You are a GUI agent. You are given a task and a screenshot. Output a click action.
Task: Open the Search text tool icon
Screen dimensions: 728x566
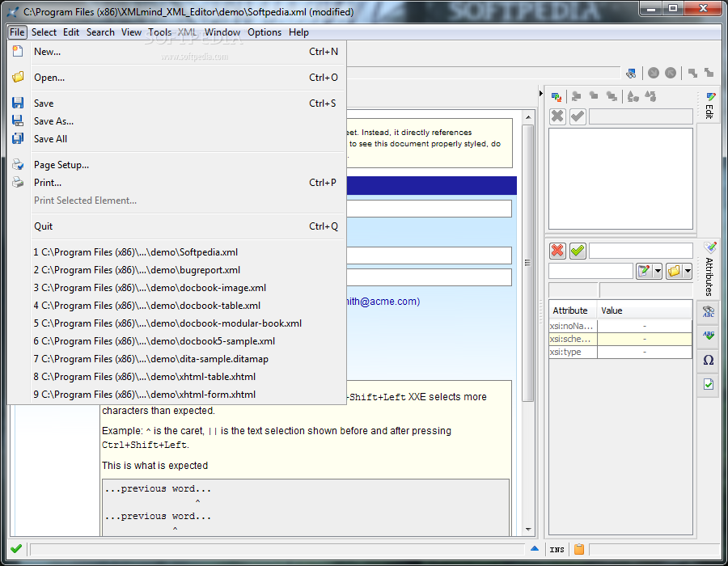[x=709, y=312]
